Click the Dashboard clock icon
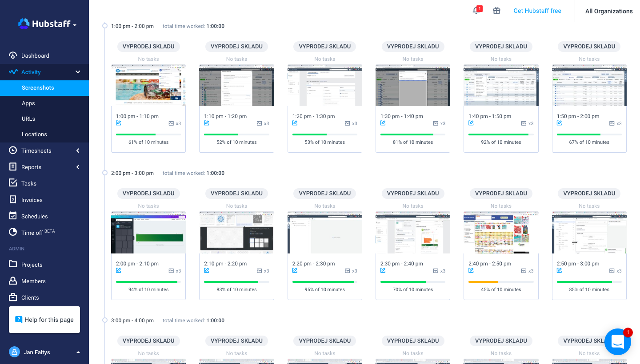640x364 pixels. point(13,55)
